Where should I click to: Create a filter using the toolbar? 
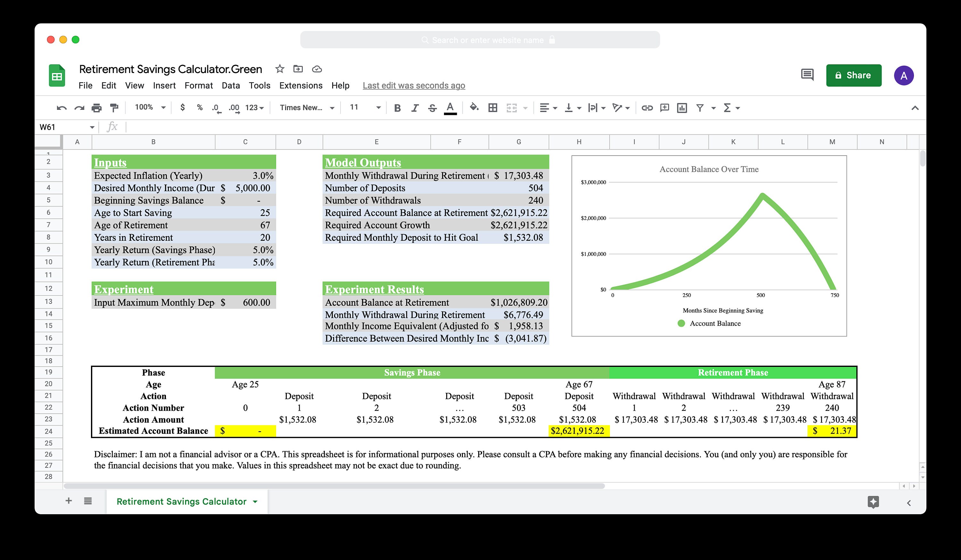pos(701,108)
